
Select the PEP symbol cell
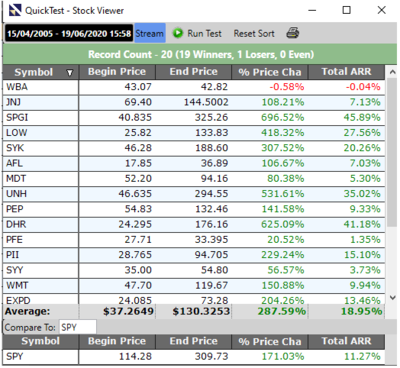(41, 209)
